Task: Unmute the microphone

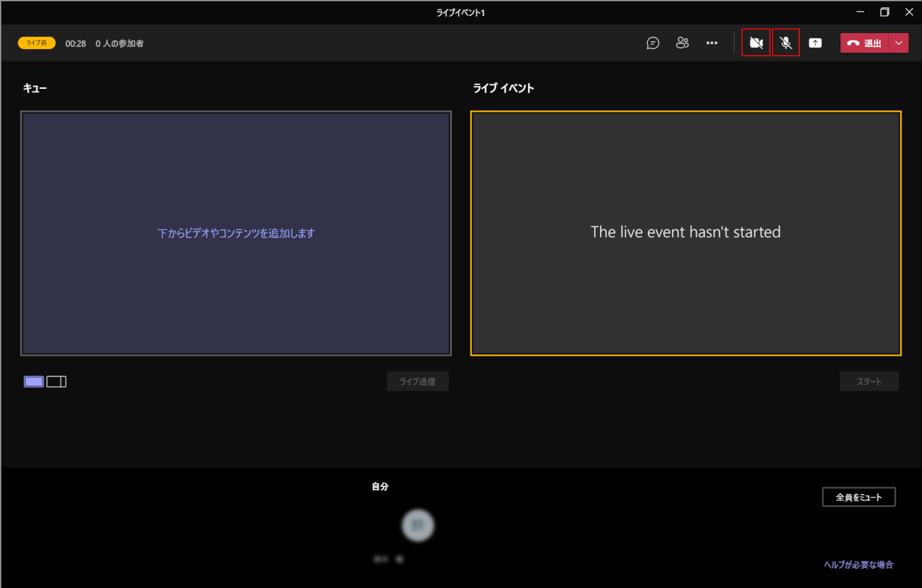Action: pyautogui.click(x=786, y=43)
